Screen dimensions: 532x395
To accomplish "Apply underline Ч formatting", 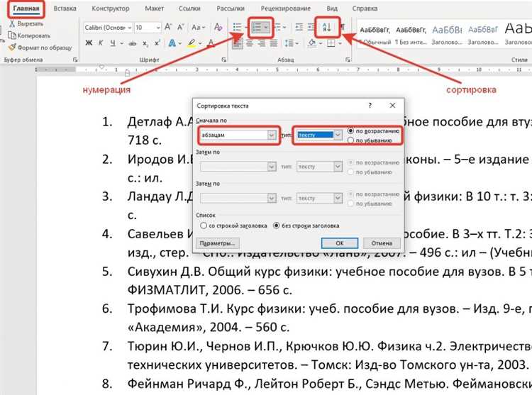I will (113, 43).
